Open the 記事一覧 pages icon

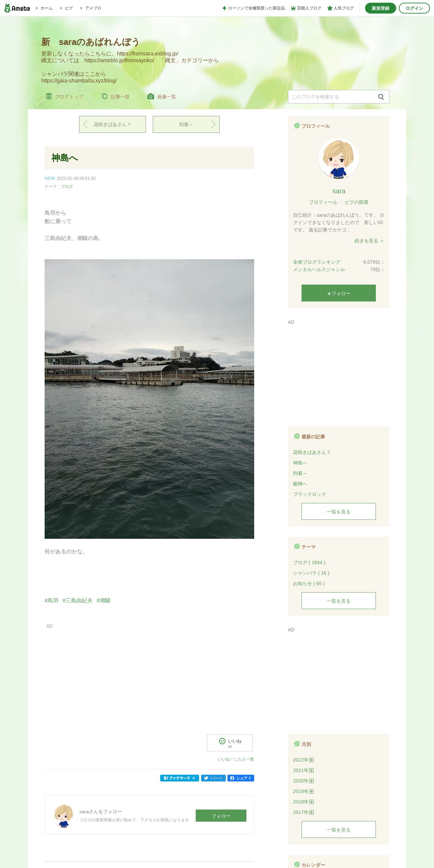(104, 97)
